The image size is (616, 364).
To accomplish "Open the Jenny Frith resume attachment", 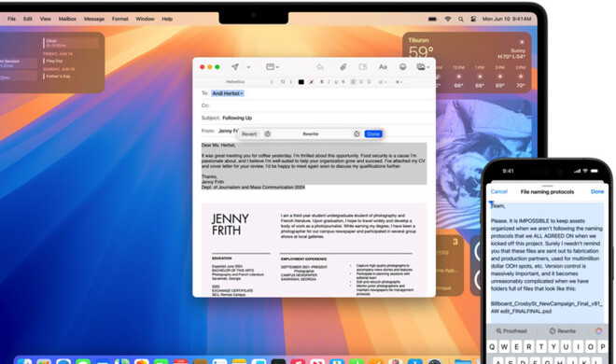I will [314, 250].
